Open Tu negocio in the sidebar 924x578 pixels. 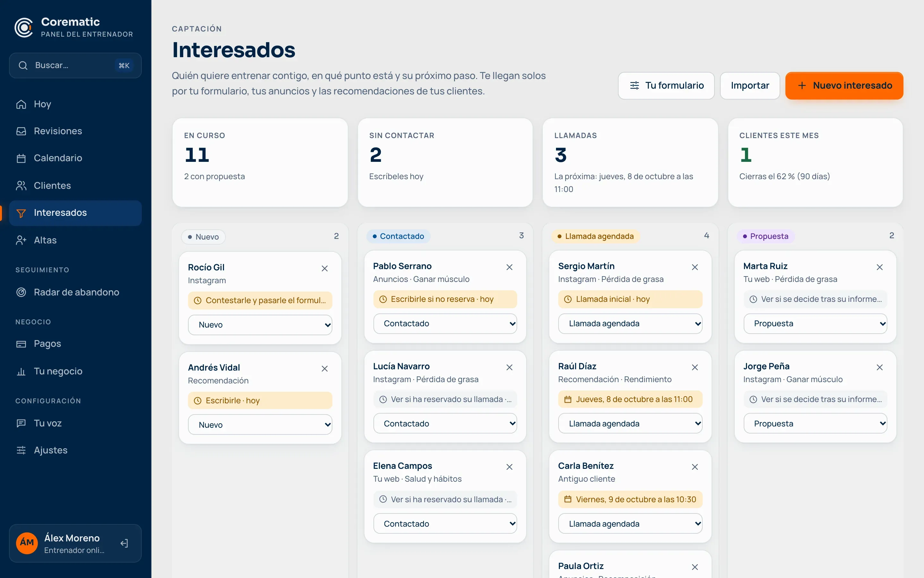(x=75, y=371)
